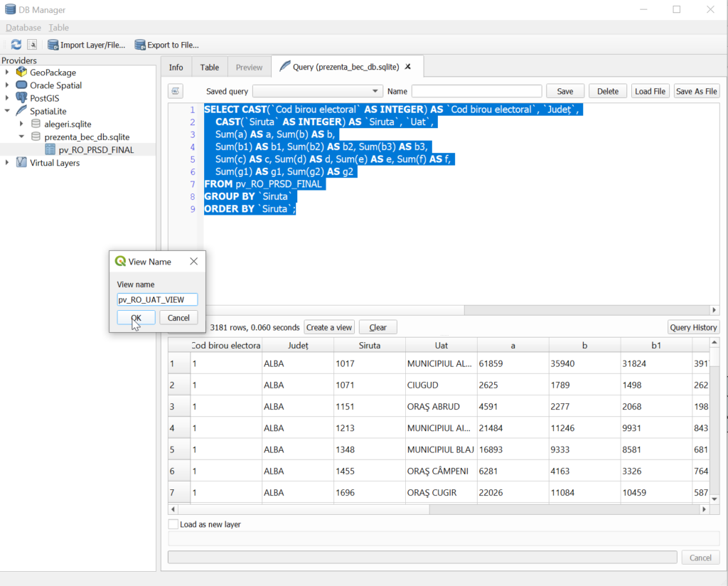Expand the Virtual Layers tree node
The image size is (728, 586).
coord(7,163)
